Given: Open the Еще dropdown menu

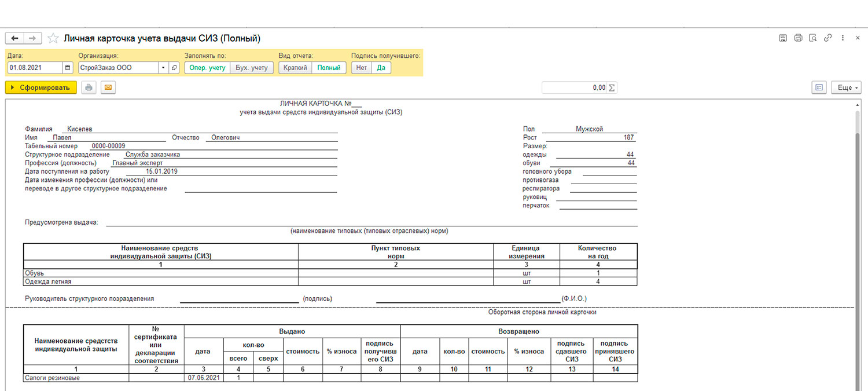Looking at the screenshot, I should (x=846, y=87).
